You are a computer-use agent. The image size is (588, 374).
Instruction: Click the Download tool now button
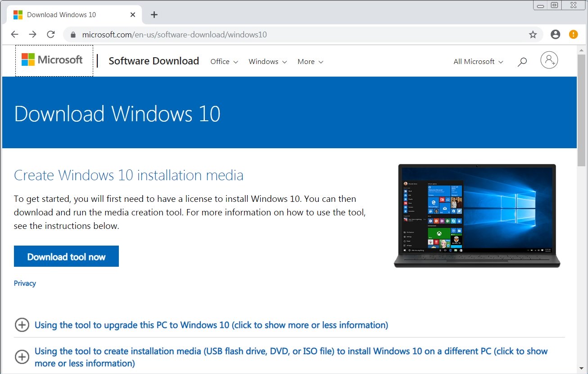(66, 256)
